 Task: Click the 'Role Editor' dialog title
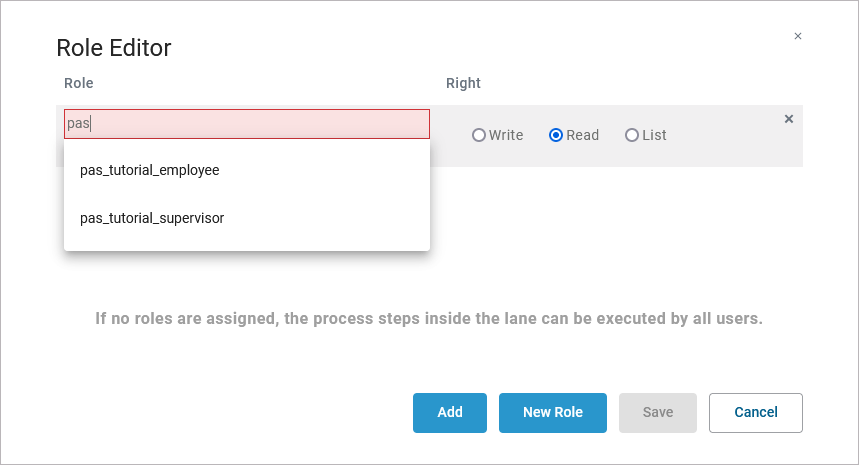(114, 48)
